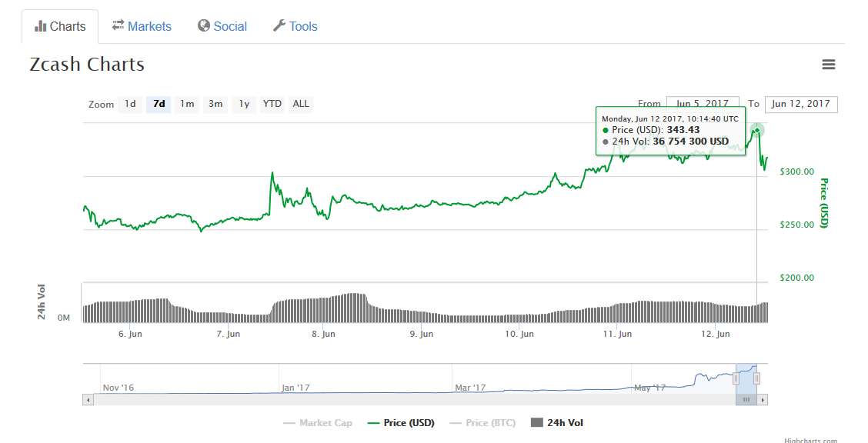Screen dimensions: 868x443
Task: Click the Zcash Charts heading
Action: tap(87, 65)
